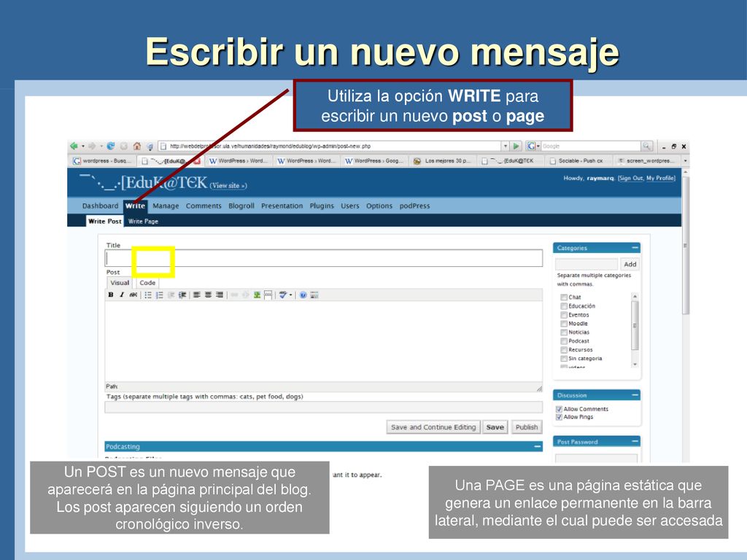Click the green Go arrow beside address bar
The image size is (747, 560).
[516, 146]
